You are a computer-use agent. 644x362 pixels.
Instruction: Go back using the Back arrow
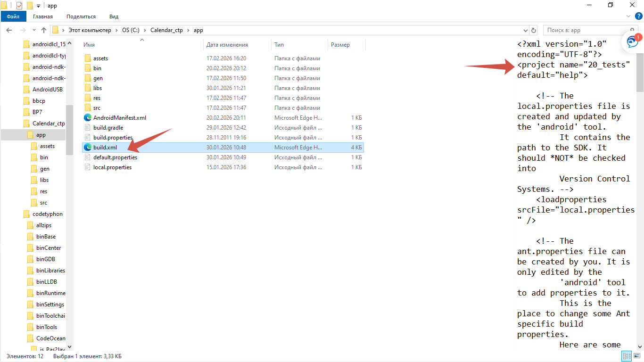9,30
